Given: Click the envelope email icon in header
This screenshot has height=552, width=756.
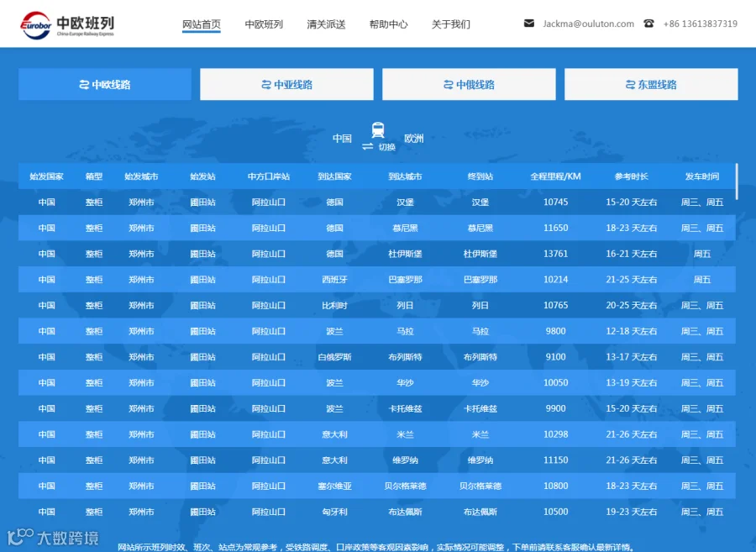Looking at the screenshot, I should [x=529, y=24].
